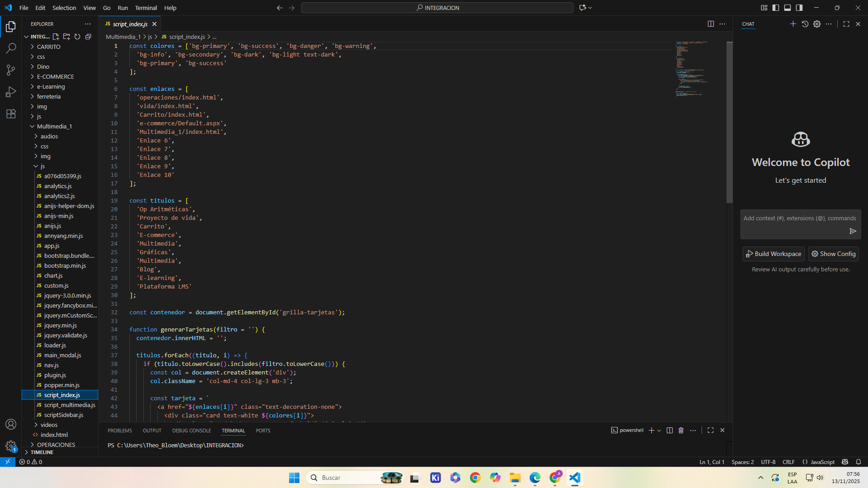Screen dimensions: 868x488
Task: Kill the terminal with trash icon
Action: coord(681,430)
